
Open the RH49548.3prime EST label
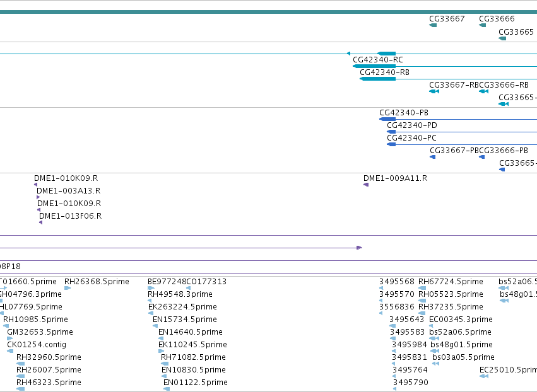180,294
